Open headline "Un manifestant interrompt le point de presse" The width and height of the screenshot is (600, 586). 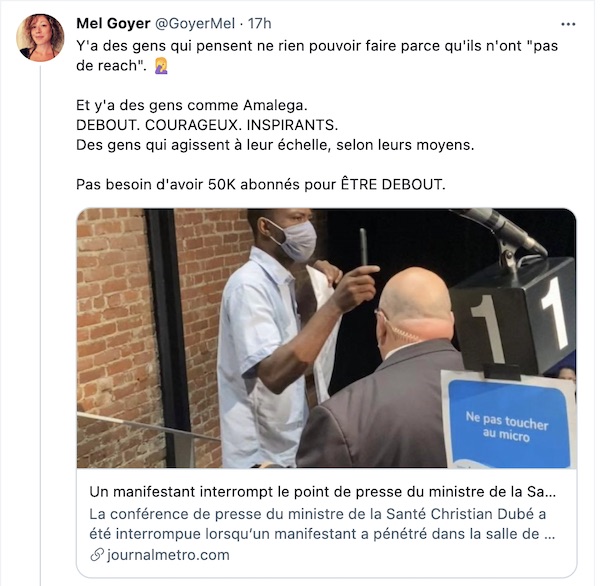(323, 491)
